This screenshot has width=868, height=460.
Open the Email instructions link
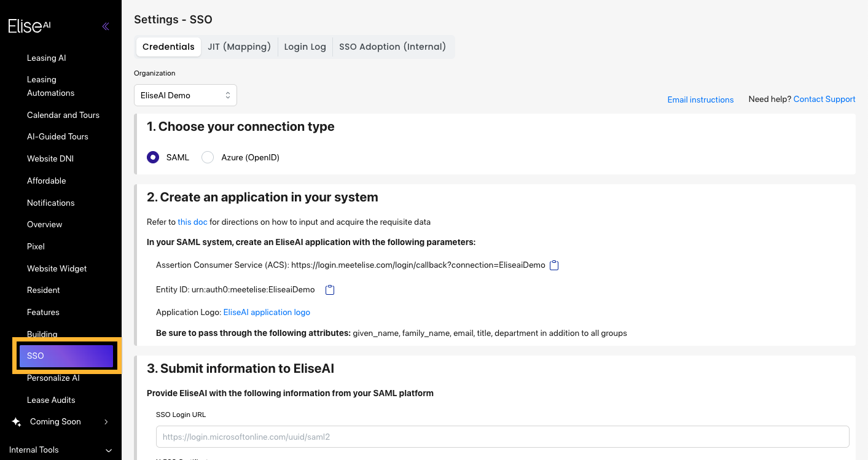point(700,99)
